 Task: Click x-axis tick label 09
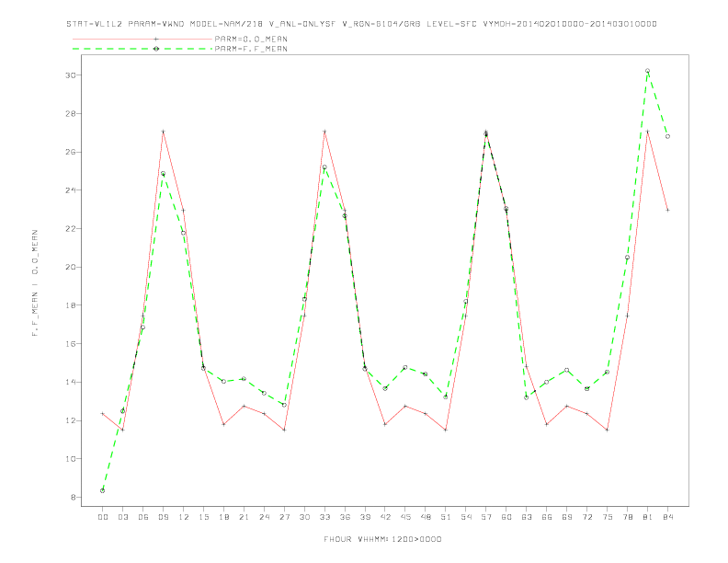point(163,517)
